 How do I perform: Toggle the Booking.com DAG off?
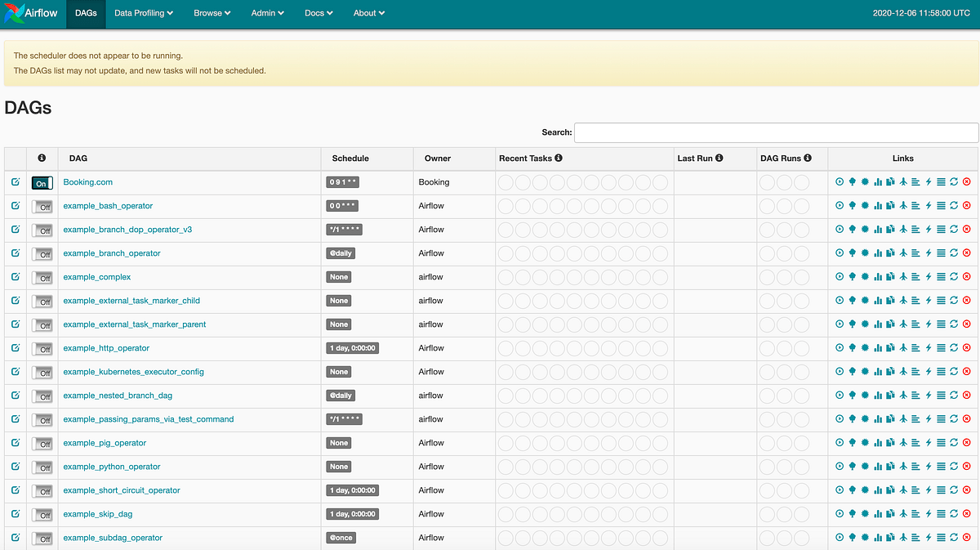tap(42, 182)
